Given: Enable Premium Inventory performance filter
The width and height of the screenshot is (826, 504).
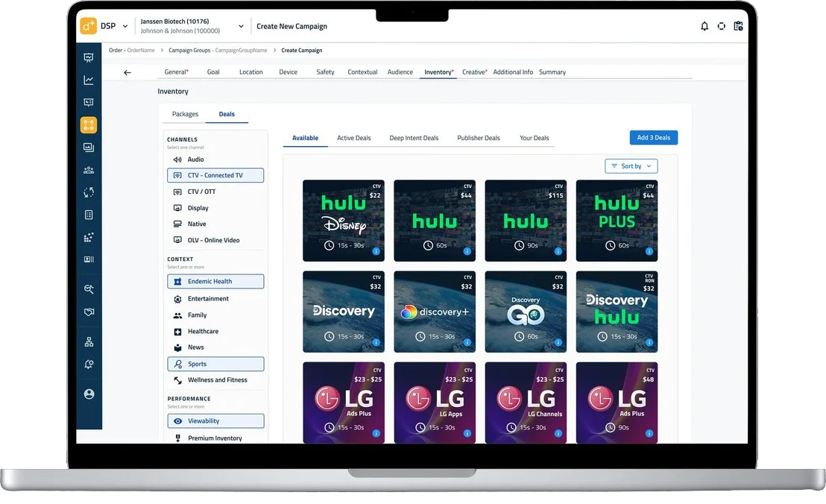Looking at the screenshot, I should click(x=215, y=438).
